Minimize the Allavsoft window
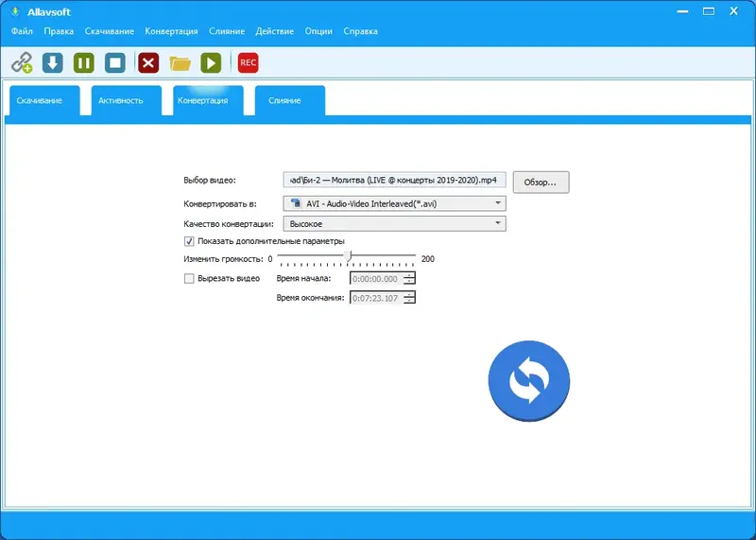This screenshot has width=756, height=540. [682, 11]
